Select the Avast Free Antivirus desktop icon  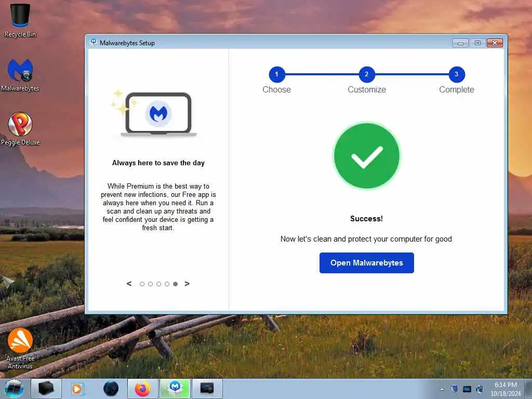(20, 349)
